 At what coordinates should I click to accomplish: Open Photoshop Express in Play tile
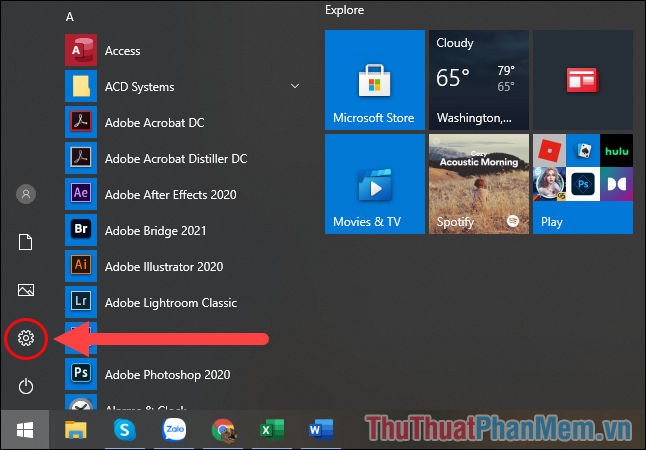(x=583, y=184)
